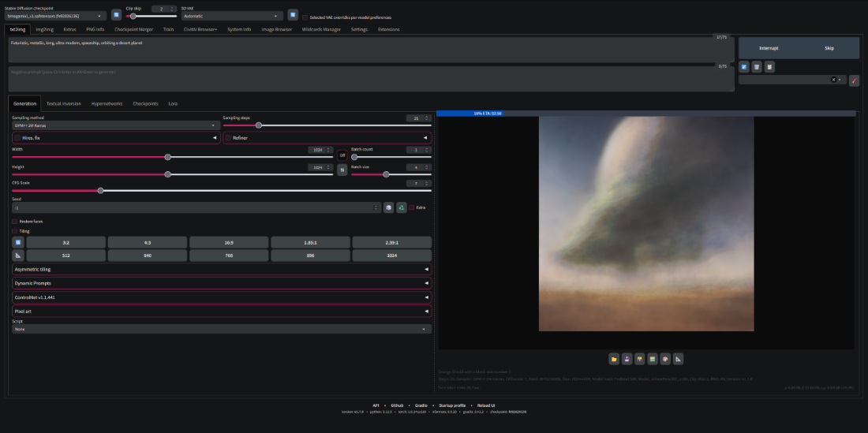Click the Skip button
This screenshot has width=868, height=433.
tap(829, 48)
